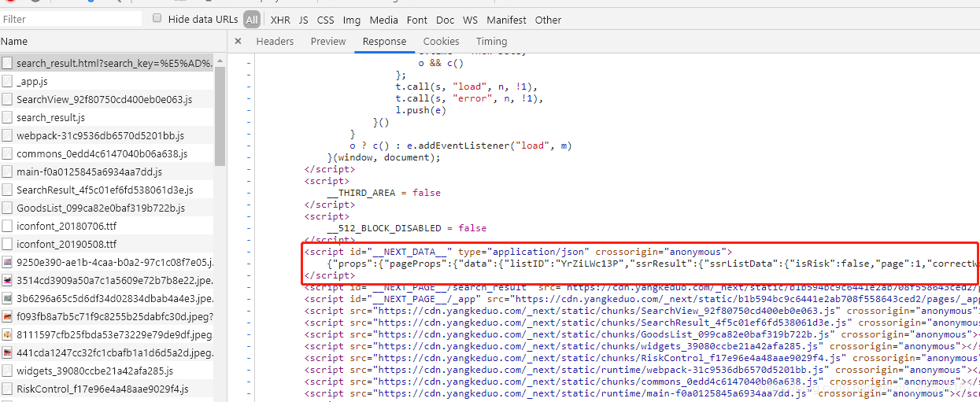The height and width of the screenshot is (402, 980).
Task: Click the file icon beside GoodsList_099ca82e0baf319b722b.js
Action: tap(7, 208)
